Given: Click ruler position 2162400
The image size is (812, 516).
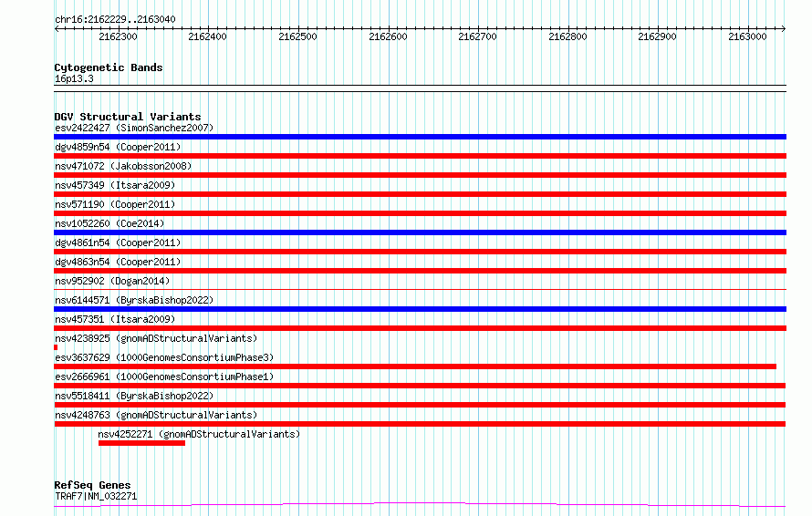Looking at the screenshot, I should coord(208,36).
